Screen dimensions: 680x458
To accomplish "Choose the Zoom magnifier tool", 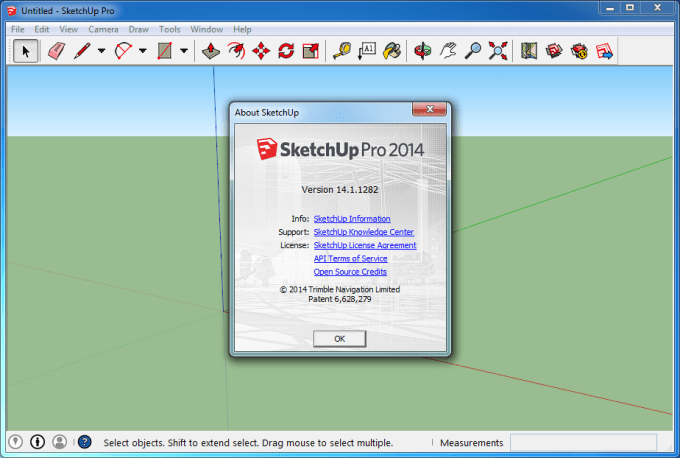I will [x=473, y=51].
